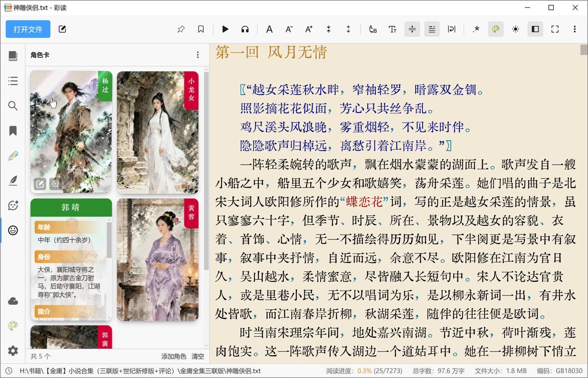Toggle the text alignment icon

432,29
